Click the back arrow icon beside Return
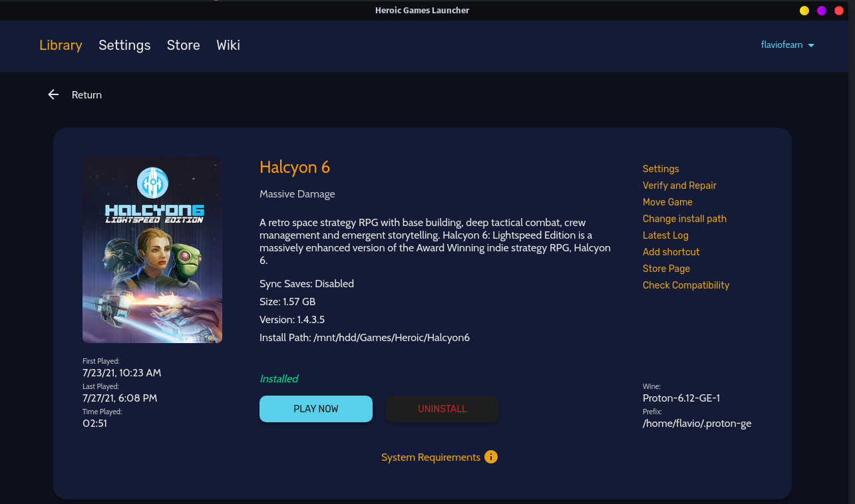 53,95
